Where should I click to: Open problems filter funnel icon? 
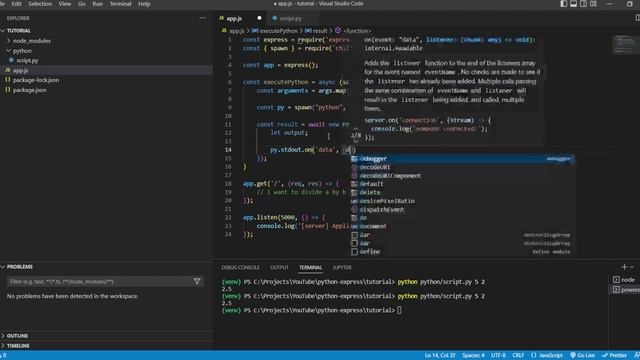click(197, 282)
